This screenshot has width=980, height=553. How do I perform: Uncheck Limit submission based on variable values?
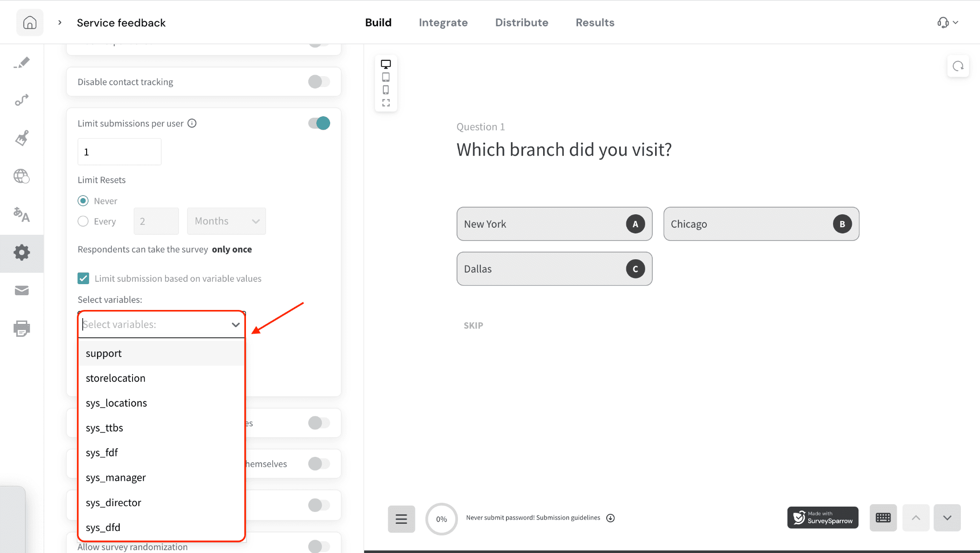(x=83, y=278)
